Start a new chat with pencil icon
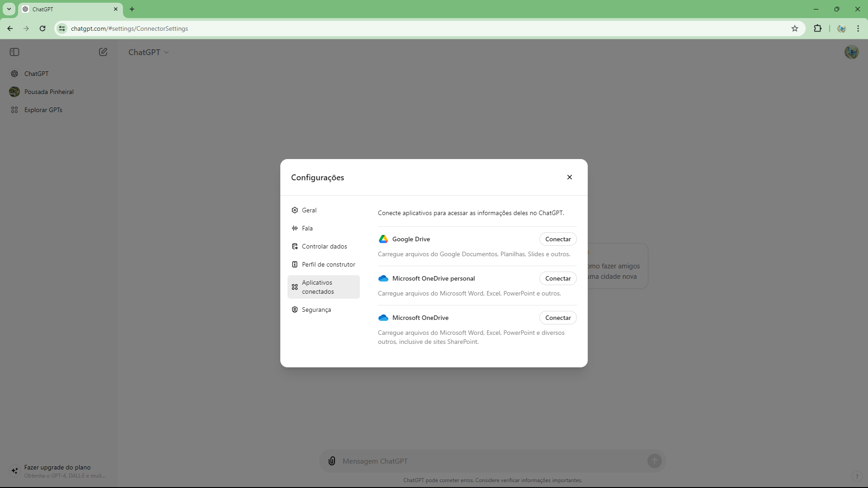Image resolution: width=868 pixels, height=488 pixels. [x=103, y=52]
